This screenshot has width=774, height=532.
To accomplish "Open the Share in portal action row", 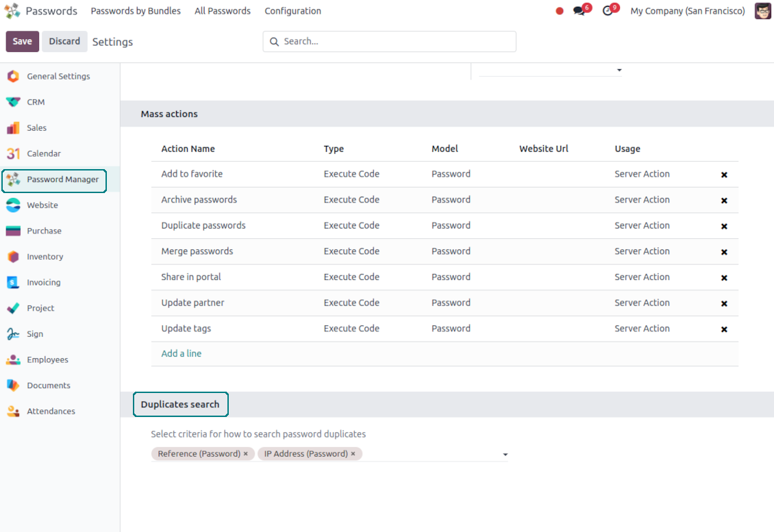I will (x=445, y=277).
